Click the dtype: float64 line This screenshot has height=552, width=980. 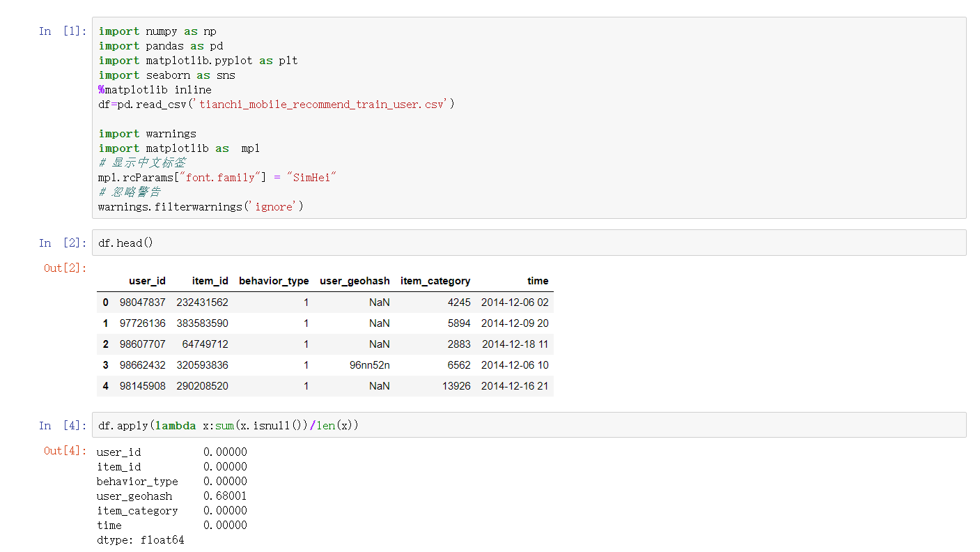[x=141, y=540]
